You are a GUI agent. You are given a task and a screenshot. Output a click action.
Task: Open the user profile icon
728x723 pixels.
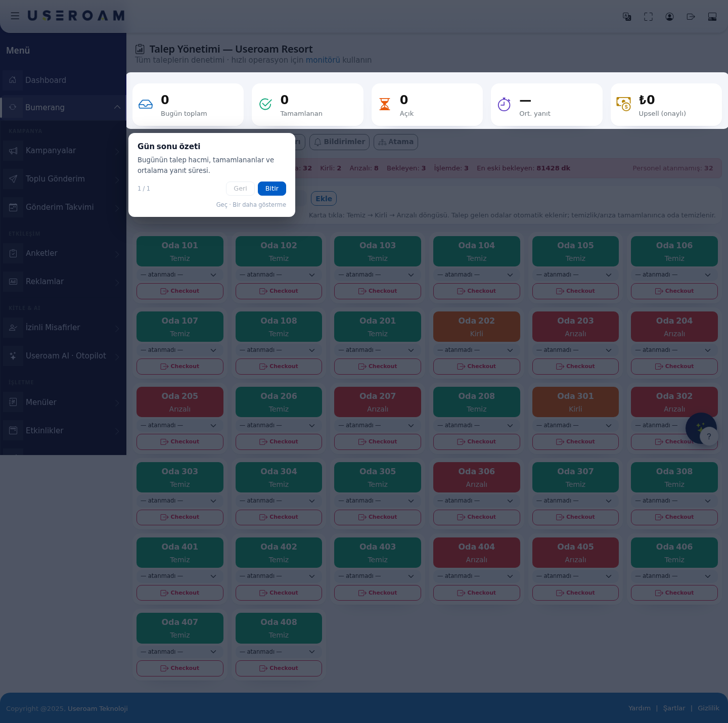coord(669,17)
